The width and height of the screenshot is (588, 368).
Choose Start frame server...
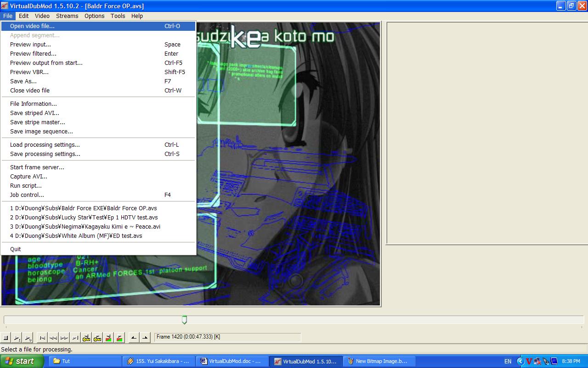click(98, 167)
